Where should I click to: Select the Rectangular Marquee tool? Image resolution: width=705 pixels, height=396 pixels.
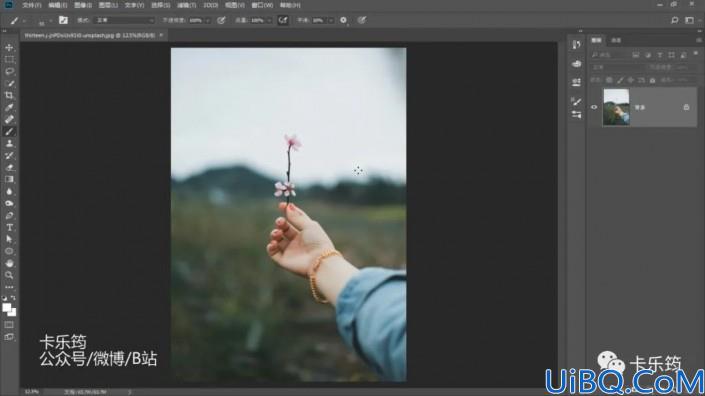coord(9,59)
